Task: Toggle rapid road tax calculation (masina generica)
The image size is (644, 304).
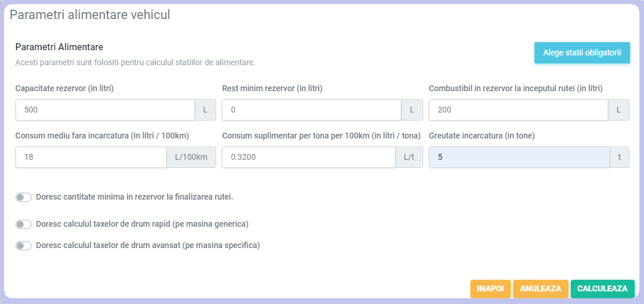Action: click(24, 224)
